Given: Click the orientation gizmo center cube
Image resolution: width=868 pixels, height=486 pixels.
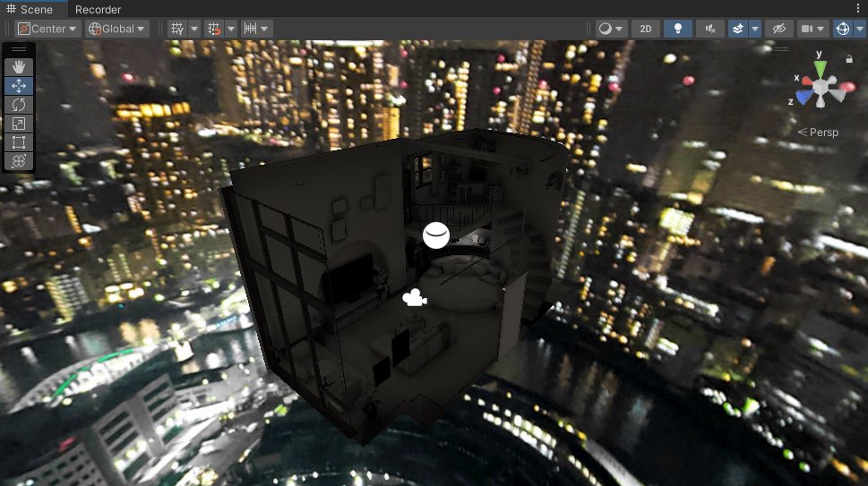Looking at the screenshot, I should pyautogui.click(x=821, y=87).
